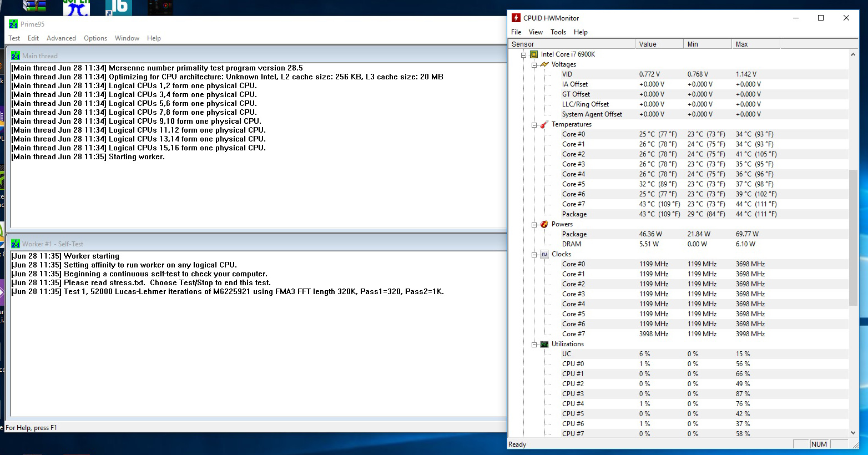Open the Test menu in Prime95
Image resolution: width=868 pixels, height=455 pixels.
(14, 38)
